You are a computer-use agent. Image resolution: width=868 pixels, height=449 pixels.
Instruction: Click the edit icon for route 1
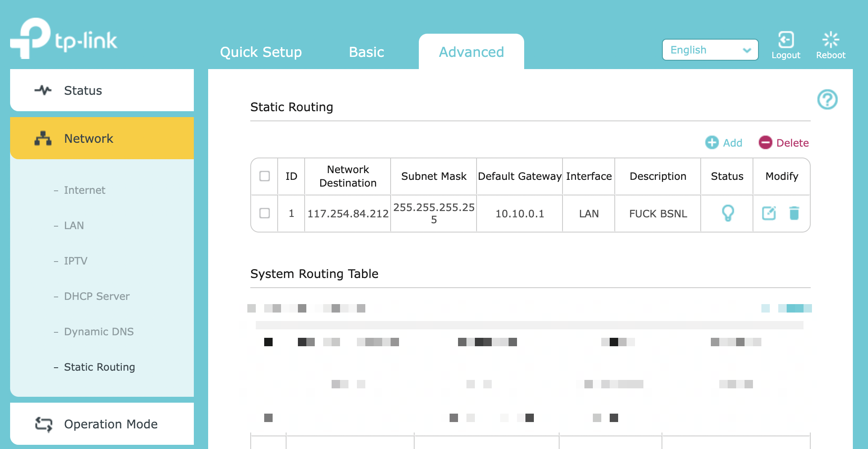(x=769, y=213)
